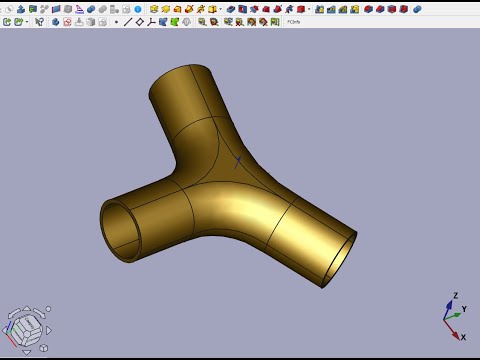Create a datum point with dot icon
This screenshot has width=480, height=360.
[116, 22]
